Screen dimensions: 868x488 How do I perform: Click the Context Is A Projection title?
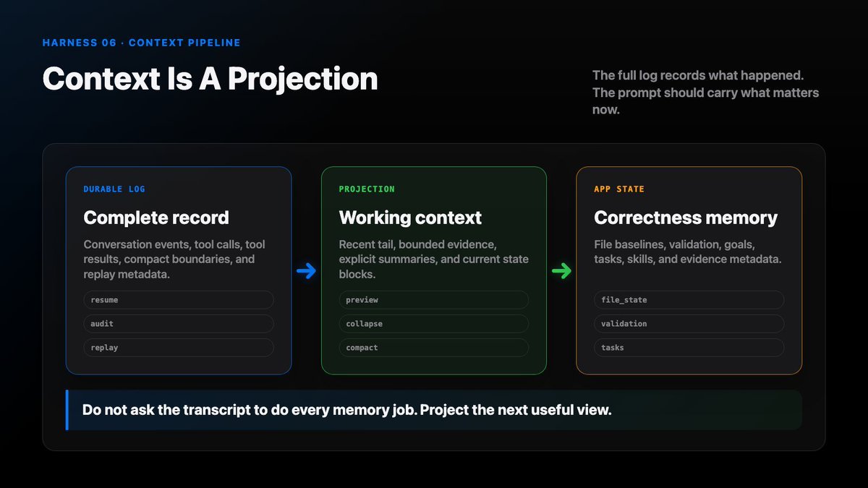pos(210,79)
